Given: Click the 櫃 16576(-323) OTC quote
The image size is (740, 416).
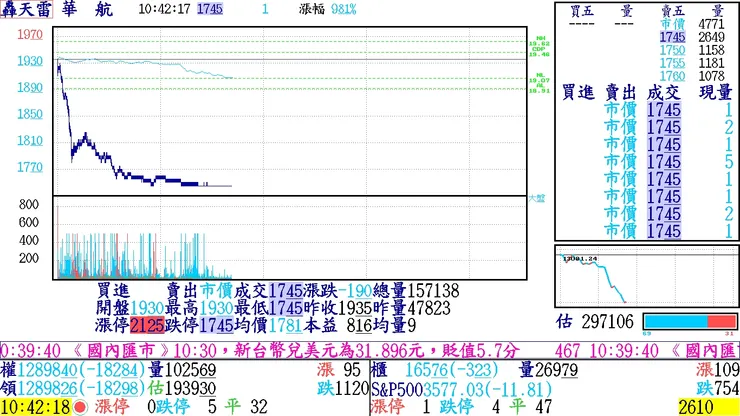Looking at the screenshot, I should 435,370.
